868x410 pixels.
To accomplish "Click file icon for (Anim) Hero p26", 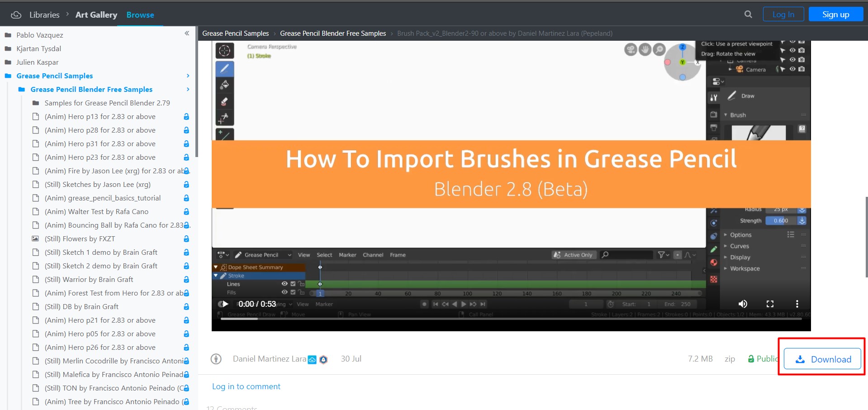I will coord(35,347).
